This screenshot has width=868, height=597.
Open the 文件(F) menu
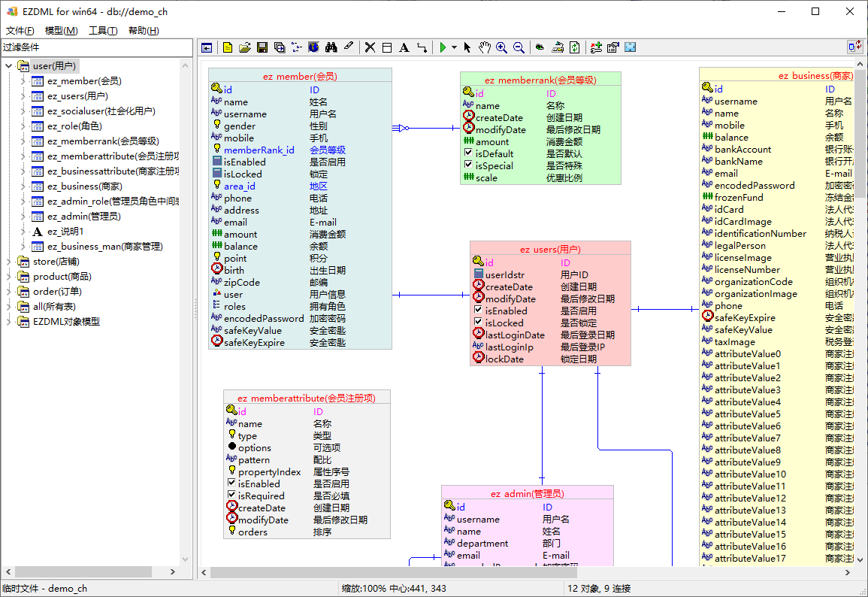click(x=20, y=31)
